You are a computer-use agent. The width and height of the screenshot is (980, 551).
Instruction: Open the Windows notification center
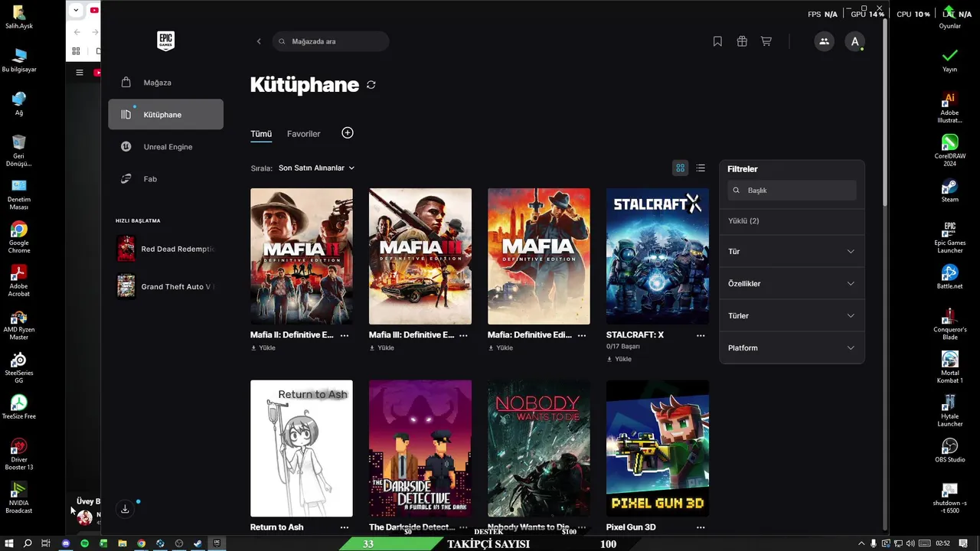(963, 543)
